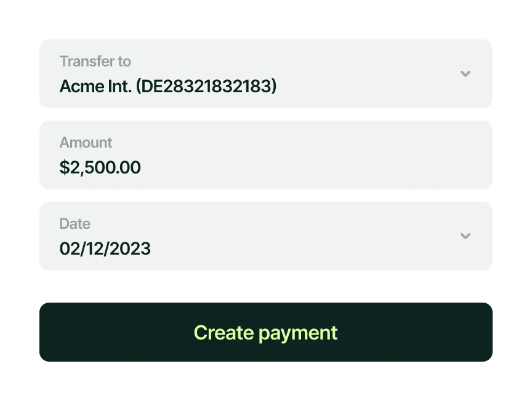Click the Amount field label
This screenshot has height=401, width=532.
coord(86,143)
